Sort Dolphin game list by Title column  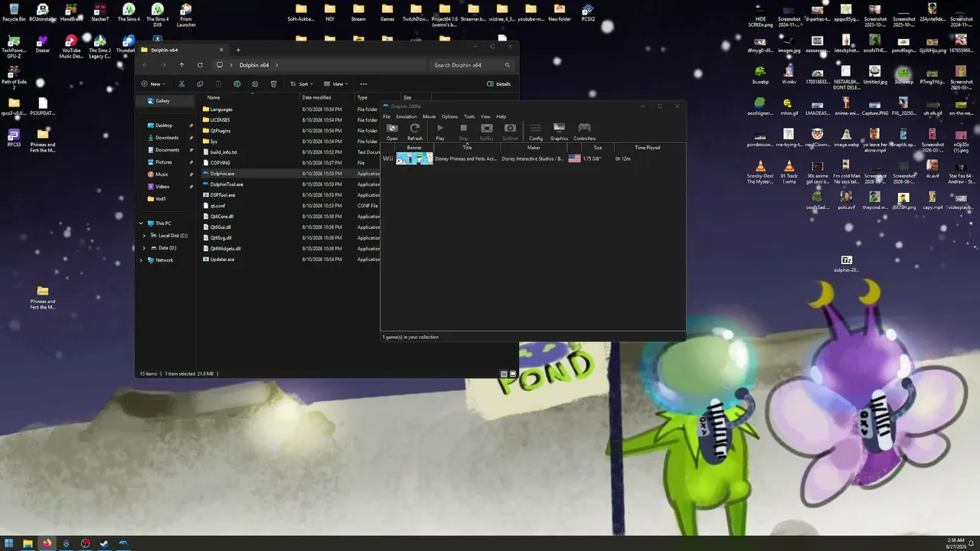[x=467, y=148]
